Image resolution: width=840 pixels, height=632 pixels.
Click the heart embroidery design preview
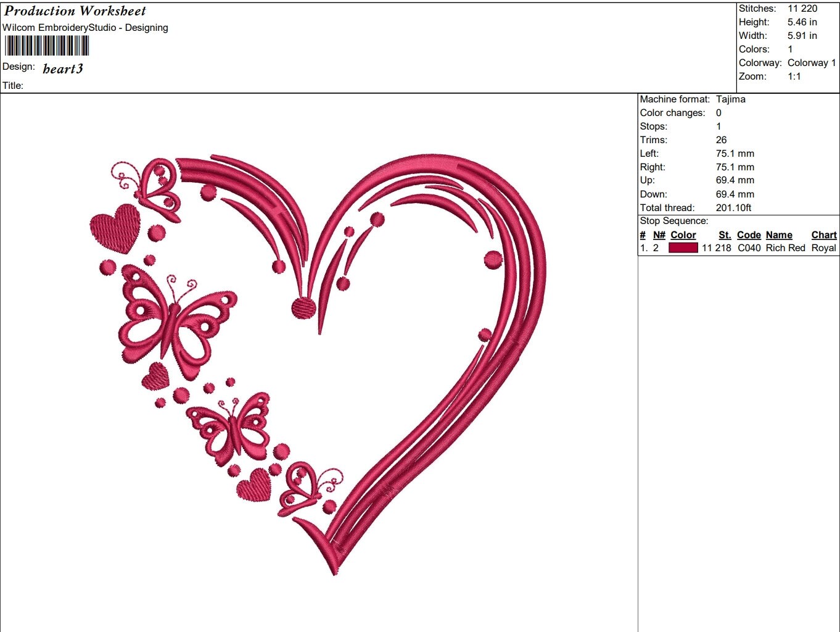(318, 364)
